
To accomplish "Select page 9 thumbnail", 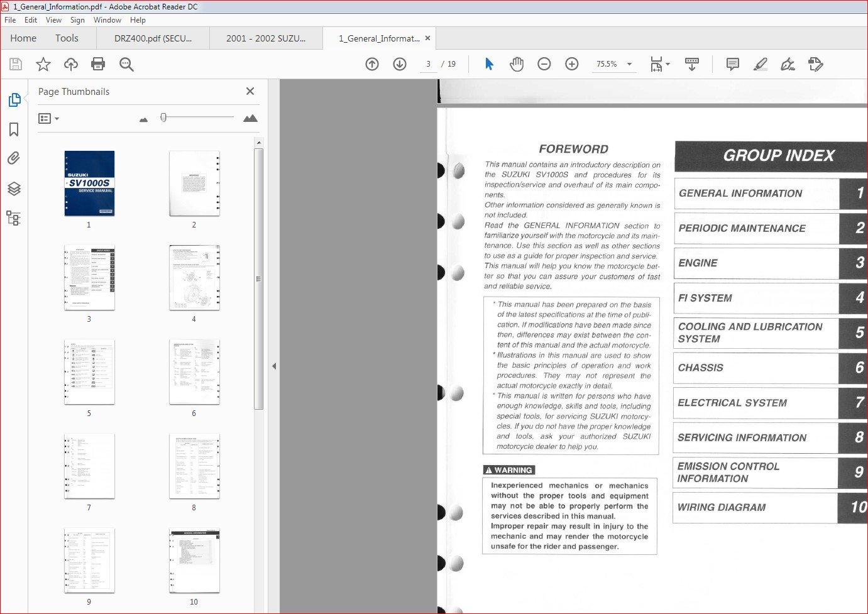I will [89, 561].
